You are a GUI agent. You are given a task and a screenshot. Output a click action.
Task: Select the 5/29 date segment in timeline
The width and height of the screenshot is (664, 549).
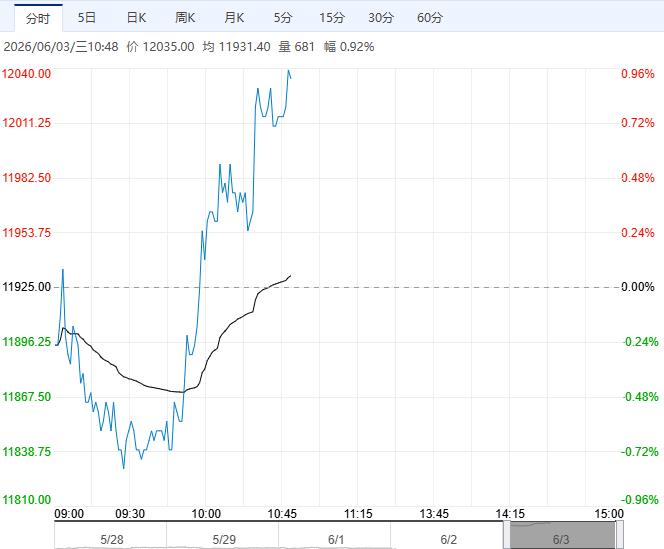tap(224, 539)
